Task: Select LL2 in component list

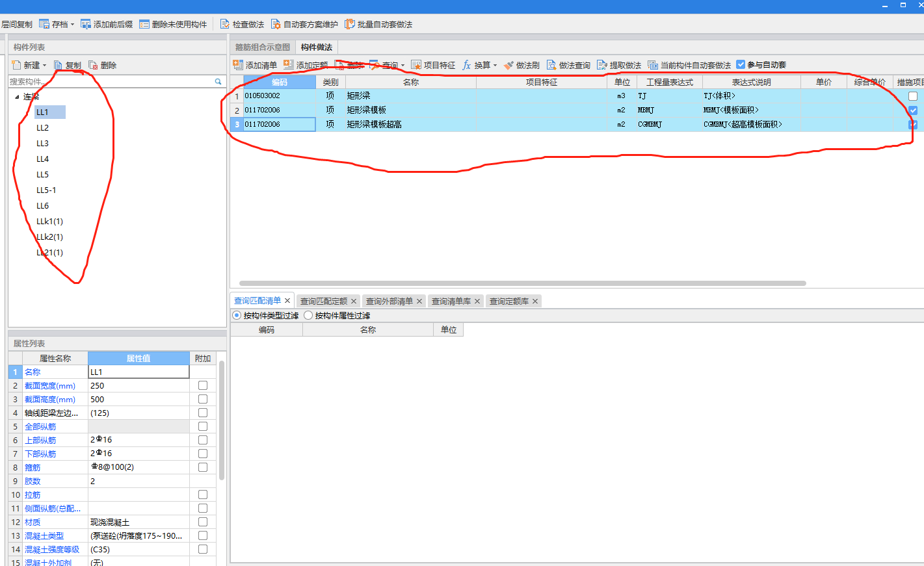Action: click(42, 128)
